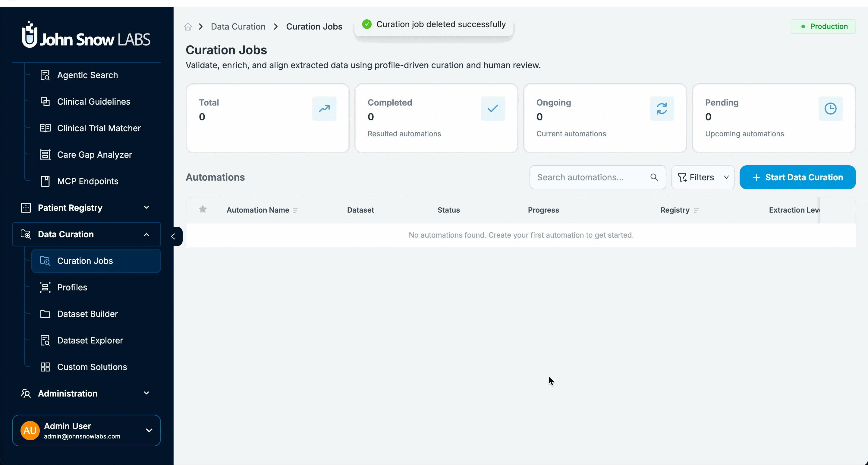
Task: Click Curation Jobs breadcrumb
Action: pos(314,27)
